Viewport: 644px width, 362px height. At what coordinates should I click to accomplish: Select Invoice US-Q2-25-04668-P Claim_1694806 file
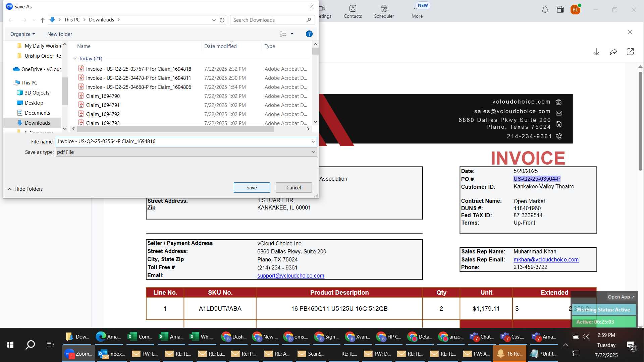139,87
